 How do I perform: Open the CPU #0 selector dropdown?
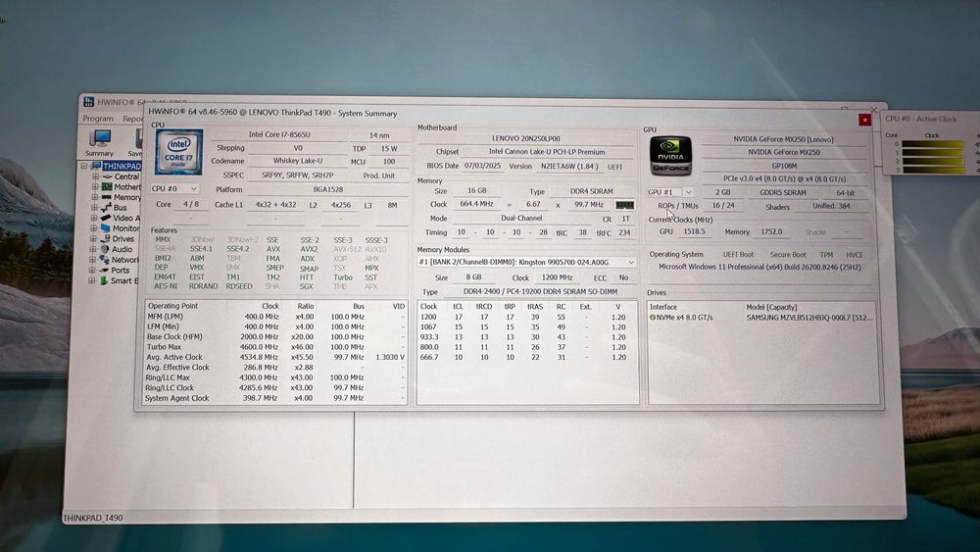(174, 189)
